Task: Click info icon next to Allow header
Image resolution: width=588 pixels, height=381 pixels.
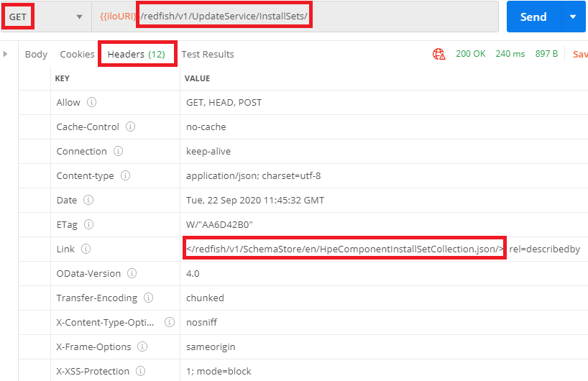Action: 91,102
